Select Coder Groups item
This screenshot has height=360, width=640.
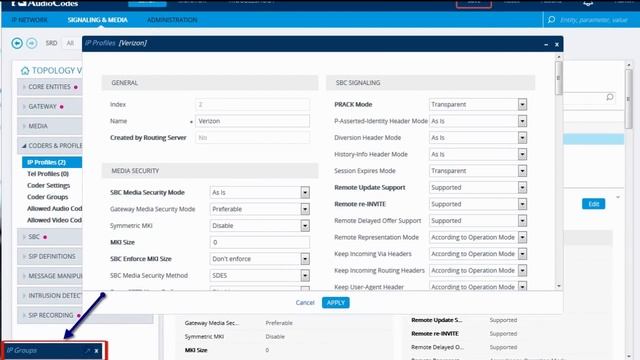tap(47, 197)
